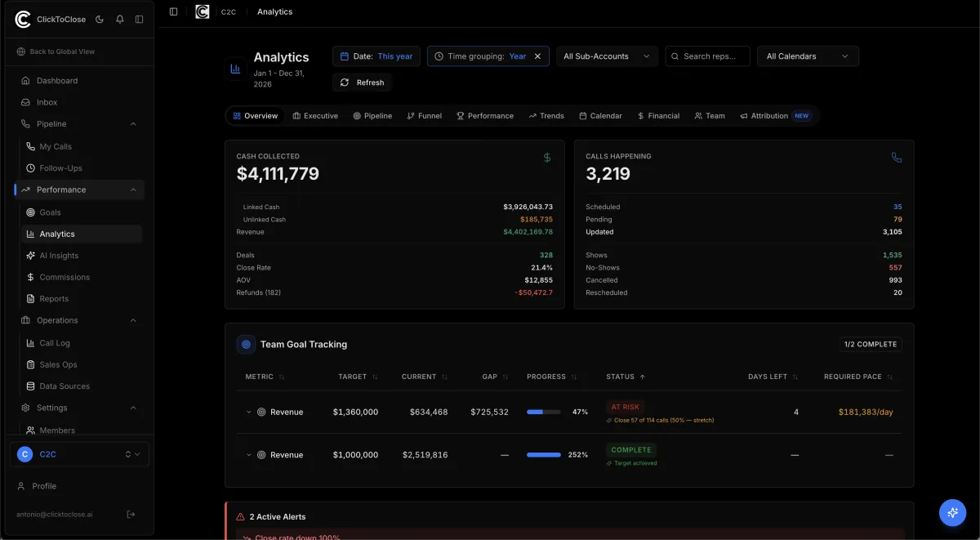Click the Search reps input field
Screen dimensions: 980x540
coord(707,56)
